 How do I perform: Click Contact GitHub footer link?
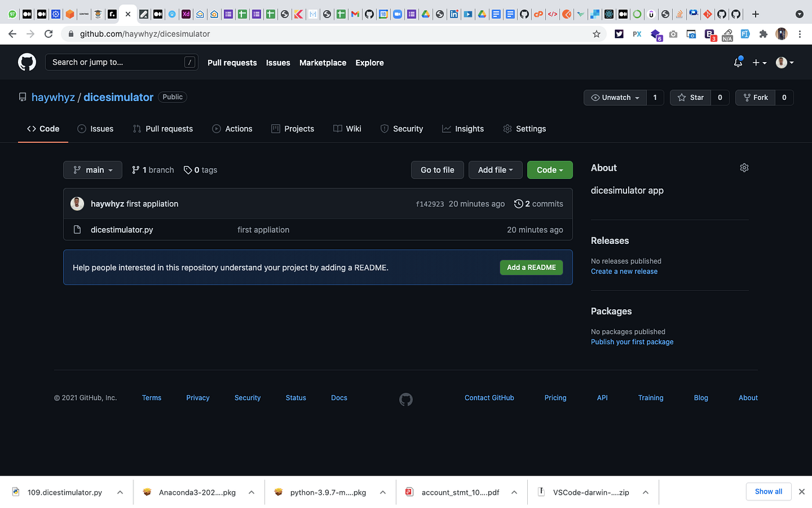[x=490, y=398]
